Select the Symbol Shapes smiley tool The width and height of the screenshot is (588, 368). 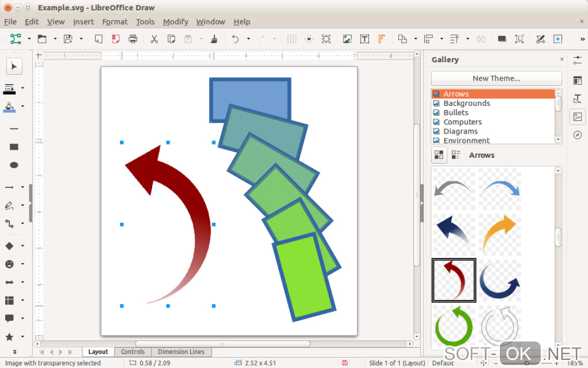9,264
